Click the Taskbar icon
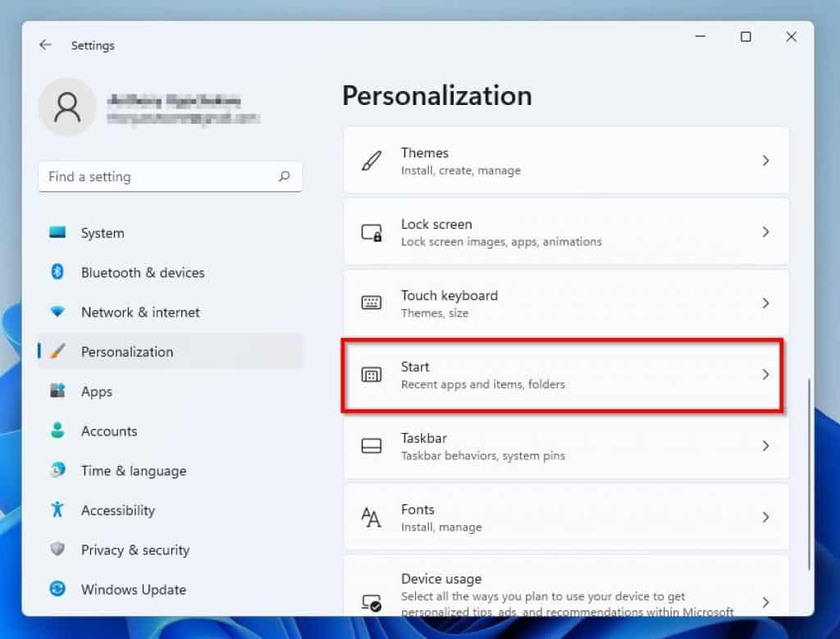The width and height of the screenshot is (840, 639). coord(372,445)
